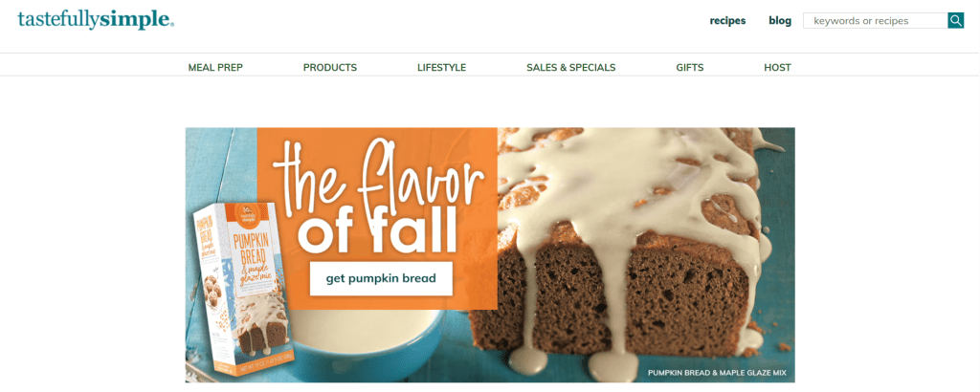
Task: Open the HOST menu item
Action: click(777, 68)
